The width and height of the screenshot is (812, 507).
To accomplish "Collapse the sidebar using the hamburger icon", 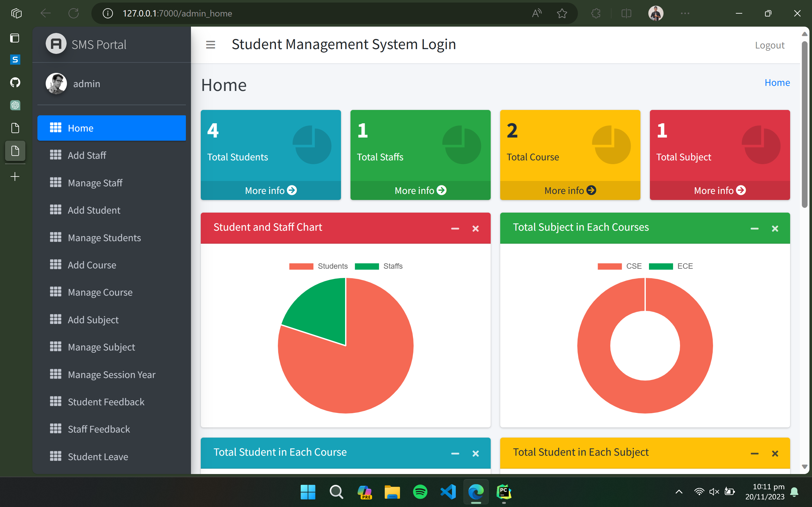I will (211, 44).
